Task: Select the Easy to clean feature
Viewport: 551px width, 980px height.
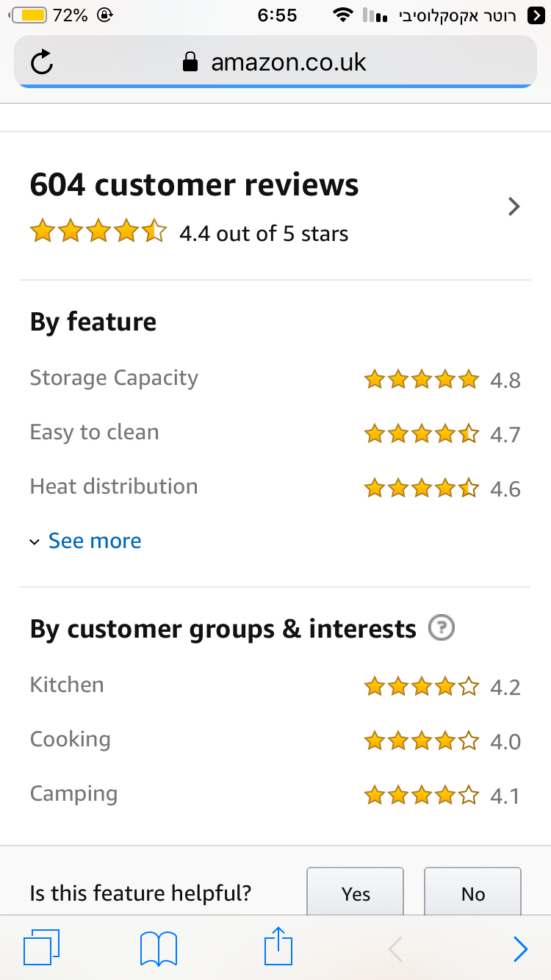Action: pyautogui.click(x=94, y=433)
